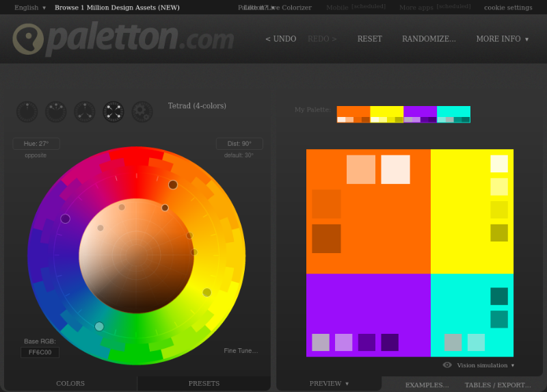Switch to the COLORS tab
The image size is (547, 392).
[70, 384]
